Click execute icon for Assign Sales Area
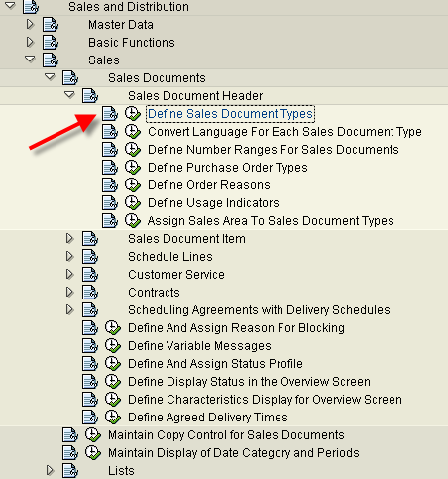 (133, 221)
